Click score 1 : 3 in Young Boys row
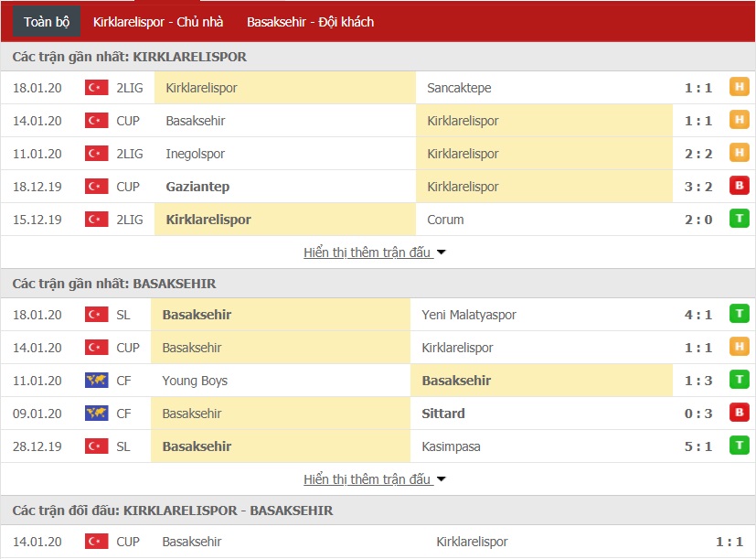Viewport: 756px width, 559px height. click(698, 381)
